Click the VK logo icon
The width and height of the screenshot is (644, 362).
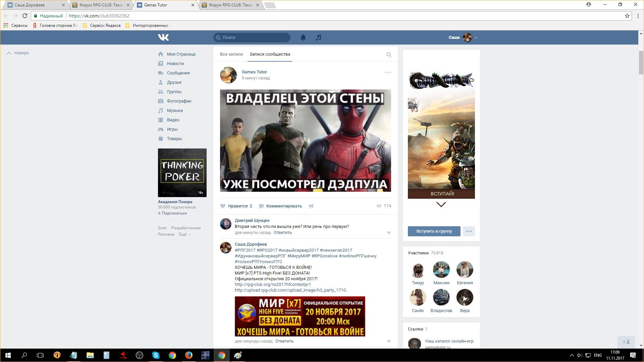(163, 37)
